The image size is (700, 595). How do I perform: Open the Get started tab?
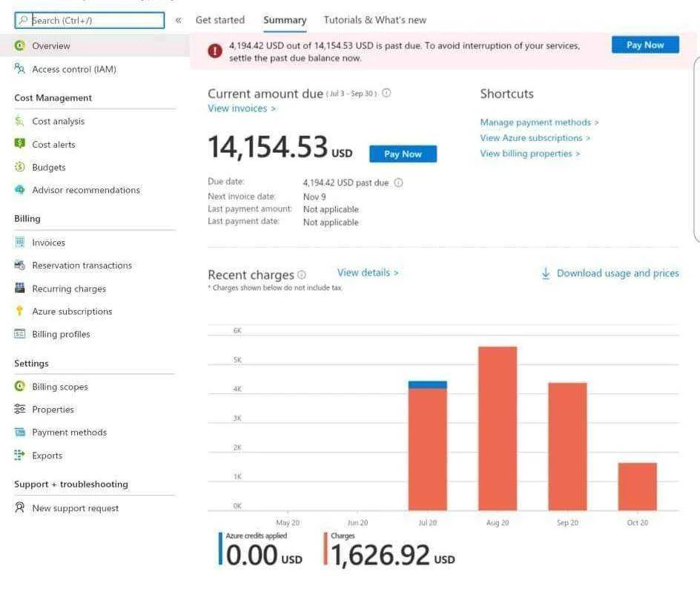(220, 20)
